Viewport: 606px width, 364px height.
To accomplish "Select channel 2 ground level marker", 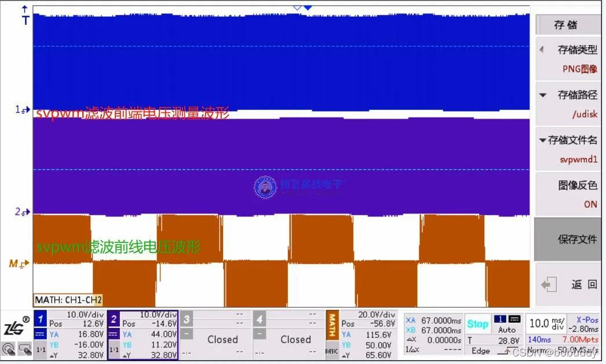I will tap(23, 212).
